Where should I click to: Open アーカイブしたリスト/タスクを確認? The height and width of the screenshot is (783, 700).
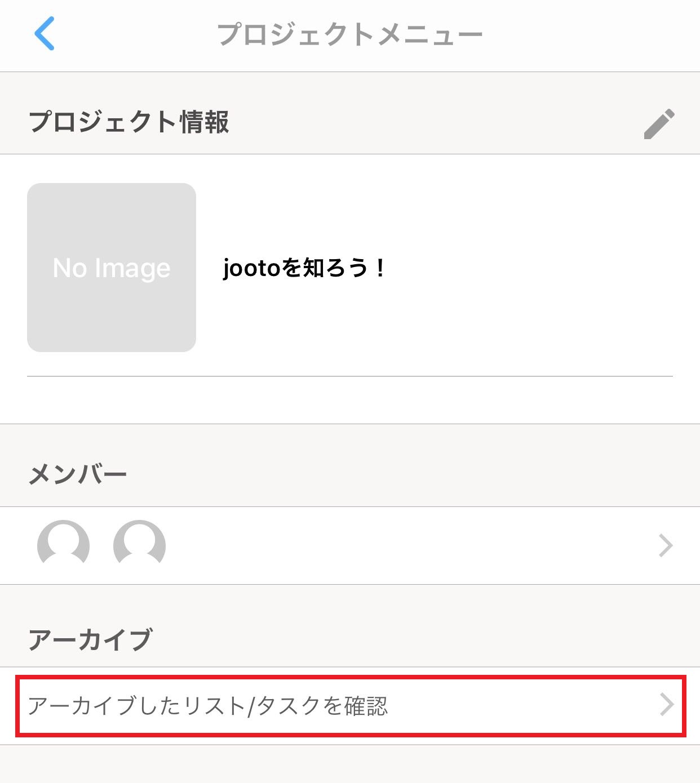pyautogui.click(x=207, y=706)
